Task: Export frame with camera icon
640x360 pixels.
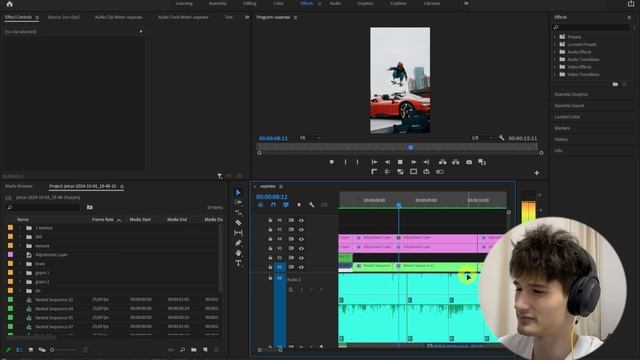Action: [469, 162]
